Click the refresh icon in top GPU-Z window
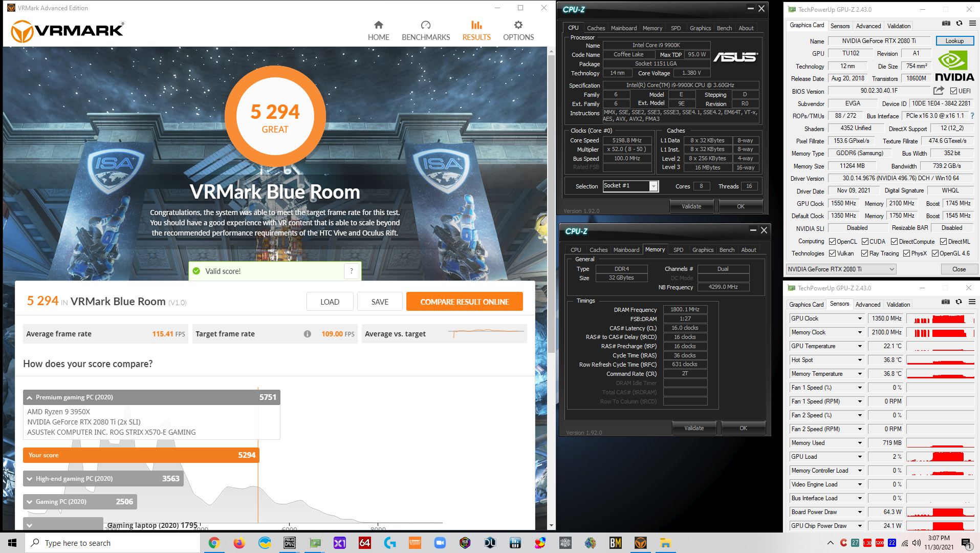Image resolution: width=980 pixels, height=553 pixels. [960, 24]
